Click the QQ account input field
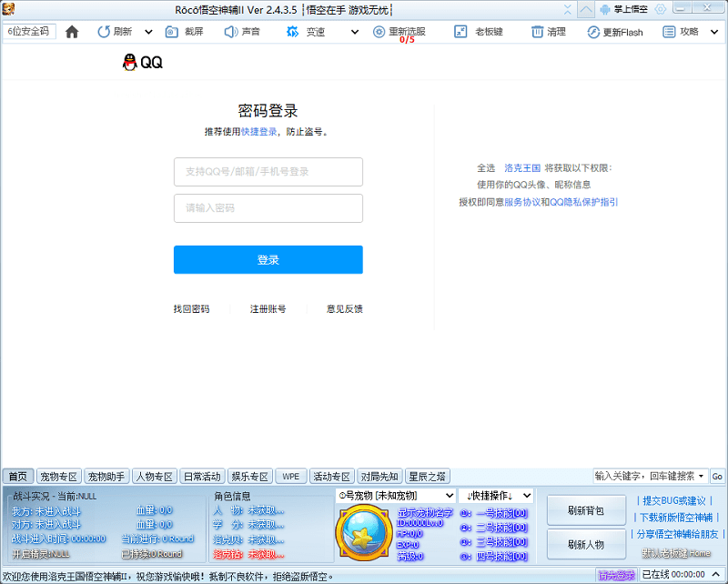 (268, 172)
